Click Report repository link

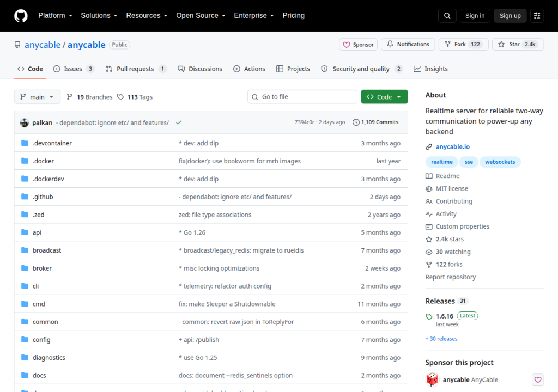click(451, 277)
